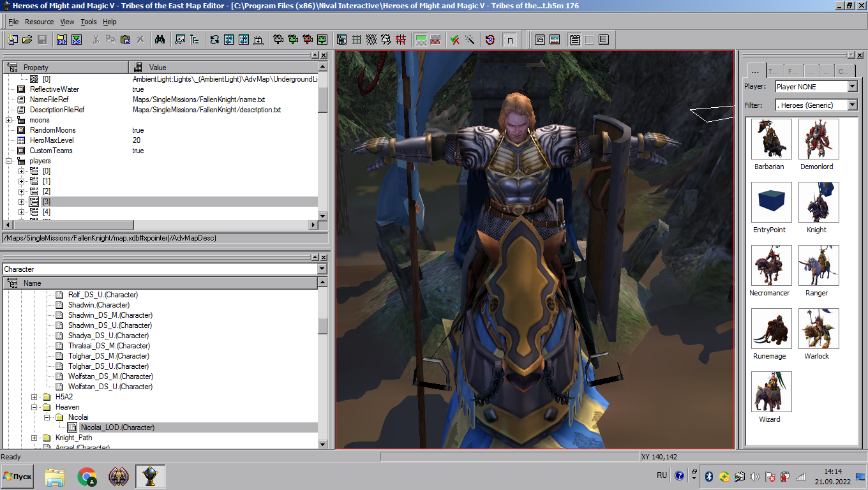The height and width of the screenshot is (490, 868).
Task: Click the Save floppy disk toolbar icon
Action: coord(43,40)
